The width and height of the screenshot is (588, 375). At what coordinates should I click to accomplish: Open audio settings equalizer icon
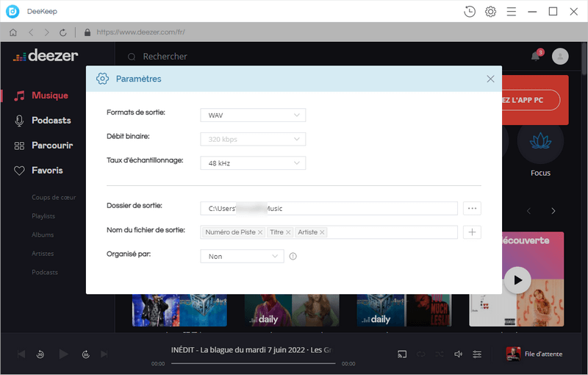coord(477,354)
